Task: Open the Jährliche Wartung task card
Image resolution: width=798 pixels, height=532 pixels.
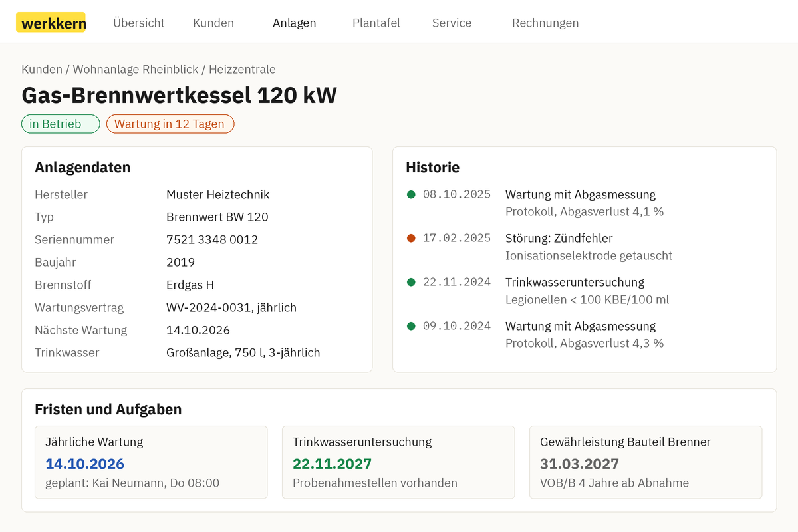Action: [151, 462]
